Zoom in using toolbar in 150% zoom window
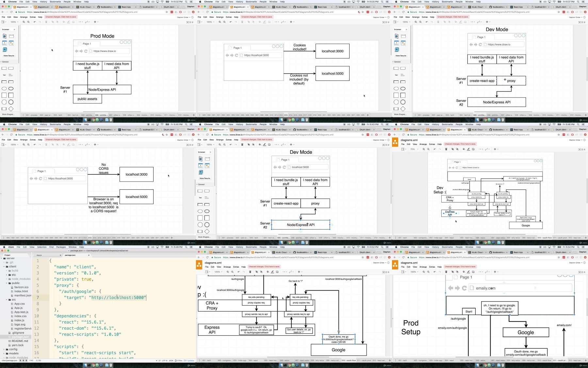Image resolution: width=588 pixels, height=368 pixels. [x=424, y=272]
